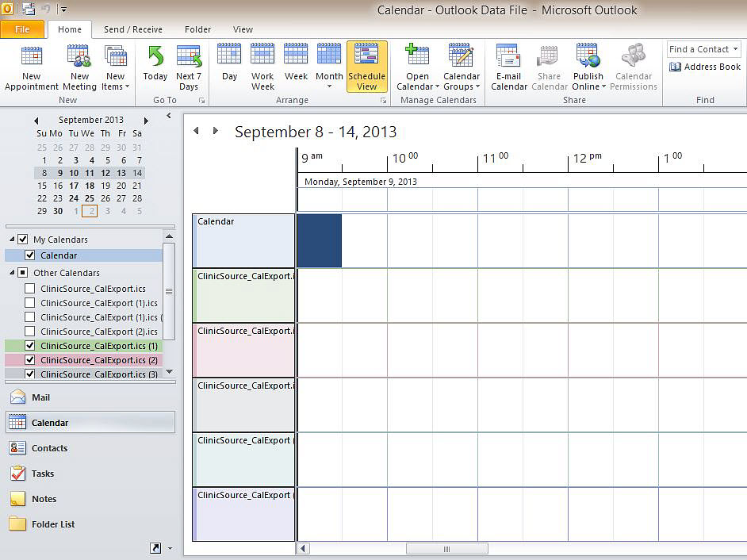The image size is (747, 560).
Task: Select the dark blue 9 am time block
Action: (320, 240)
